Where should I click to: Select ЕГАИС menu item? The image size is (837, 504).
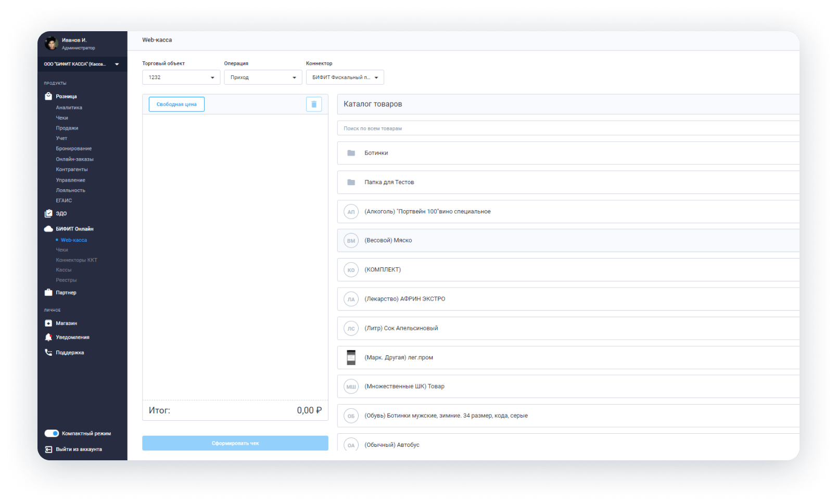[64, 200]
